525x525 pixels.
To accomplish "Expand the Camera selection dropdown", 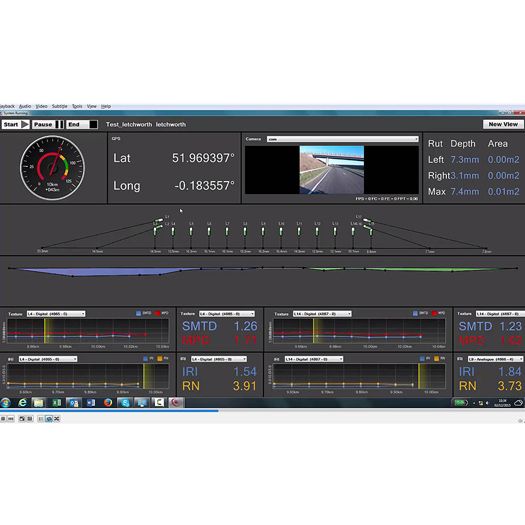I will [343, 139].
